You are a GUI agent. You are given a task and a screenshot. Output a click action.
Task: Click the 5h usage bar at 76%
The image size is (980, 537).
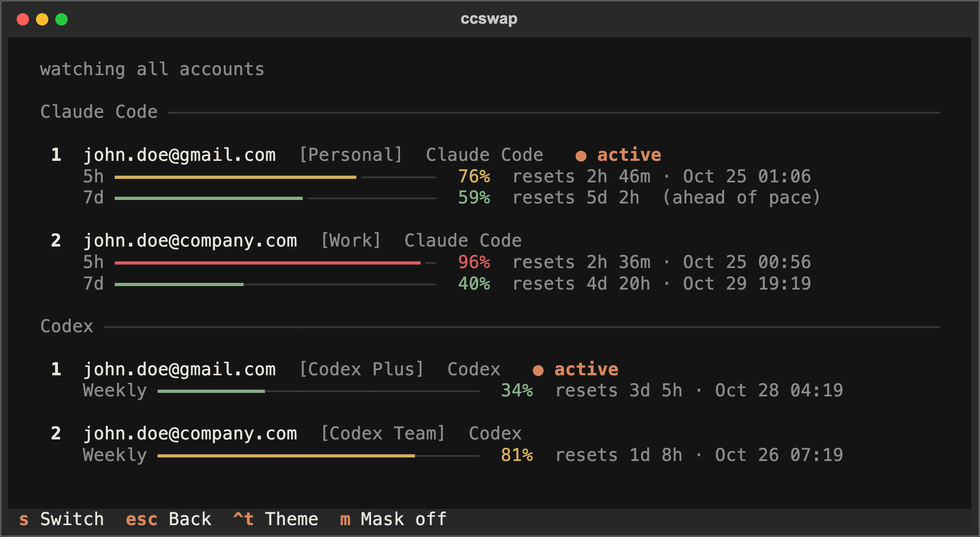[275, 177]
